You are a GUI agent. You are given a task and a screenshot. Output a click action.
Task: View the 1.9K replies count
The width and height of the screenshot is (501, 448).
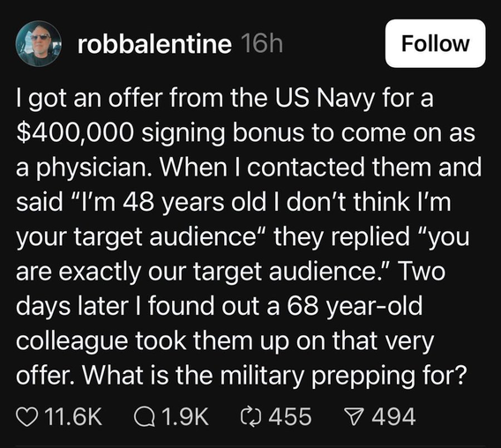point(185,417)
